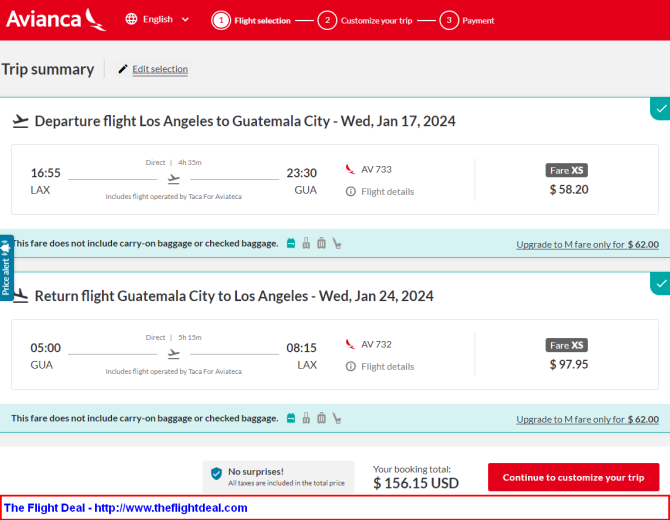Image resolution: width=670 pixels, height=520 pixels.
Task: Open the Price alert side tab
Action: point(6,268)
